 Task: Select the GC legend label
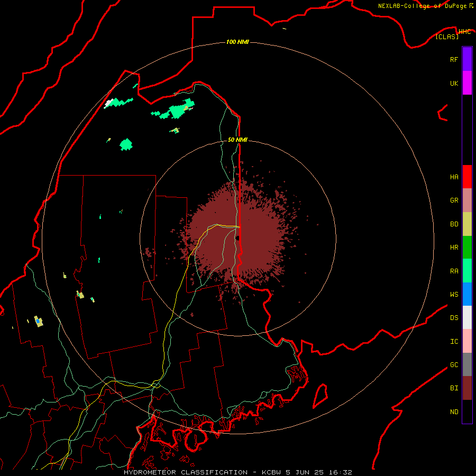[x=454, y=364]
